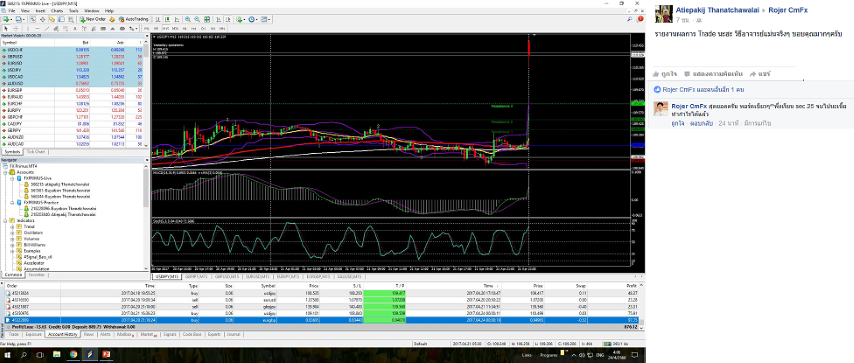Expand the Volumes folder

[x=13, y=239]
